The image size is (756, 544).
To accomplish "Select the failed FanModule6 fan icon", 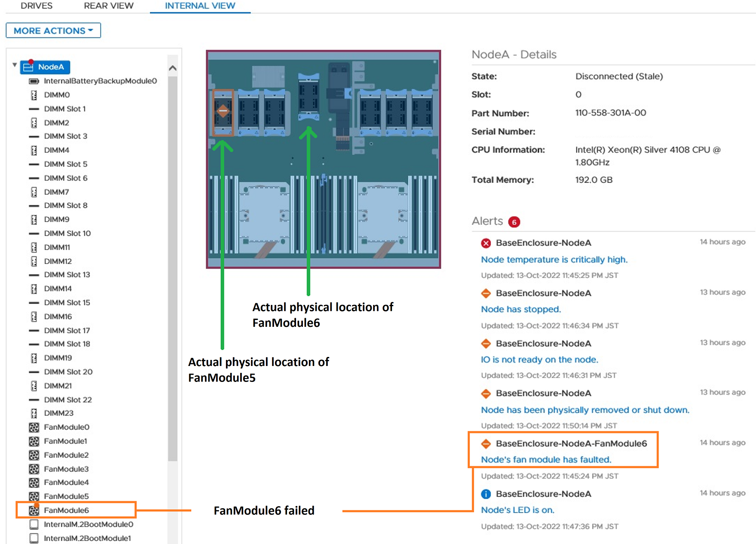I will point(34,510).
